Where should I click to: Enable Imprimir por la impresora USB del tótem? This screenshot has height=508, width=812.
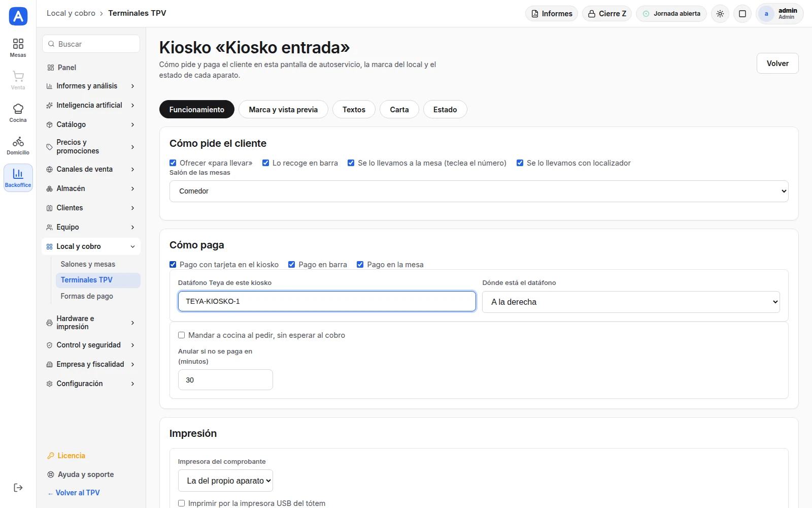pos(181,503)
